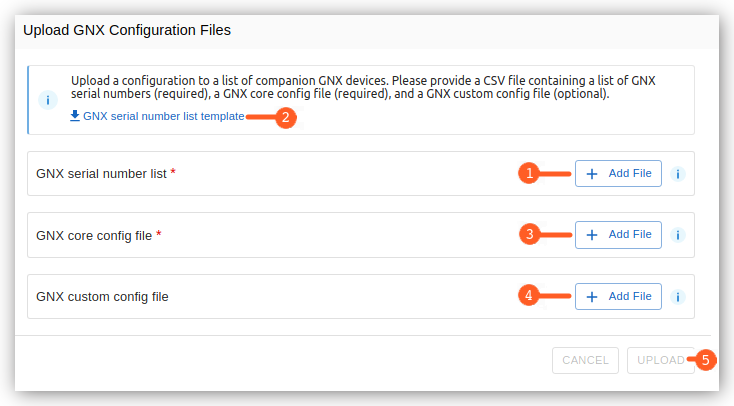Click the orange callout marker number 5
The height and width of the screenshot is (406, 734).
(705, 360)
